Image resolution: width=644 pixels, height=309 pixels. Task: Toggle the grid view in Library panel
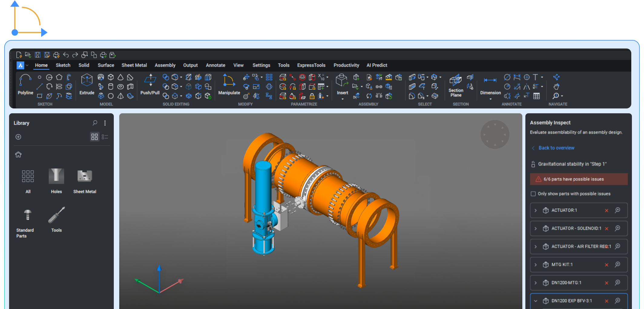95,137
